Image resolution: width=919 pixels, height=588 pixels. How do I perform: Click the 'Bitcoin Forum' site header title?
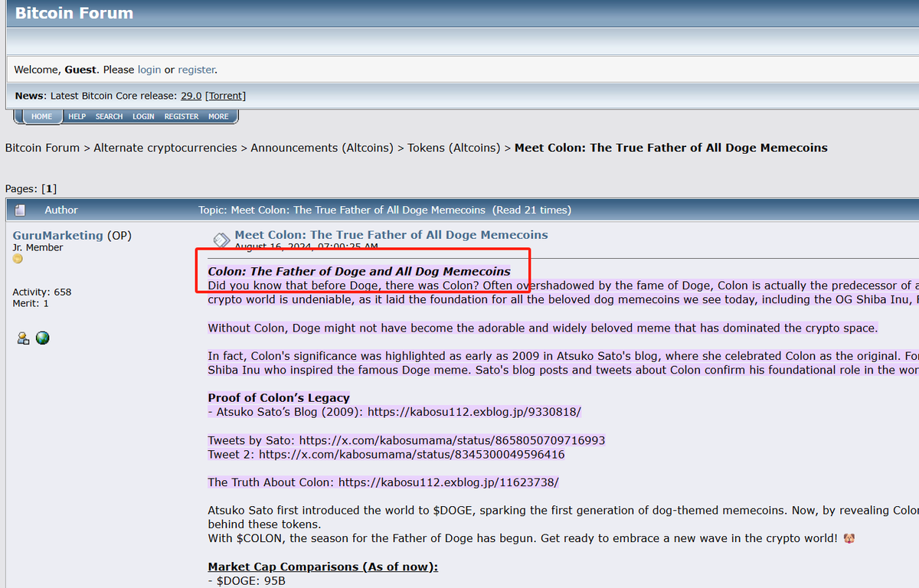pos(74,13)
